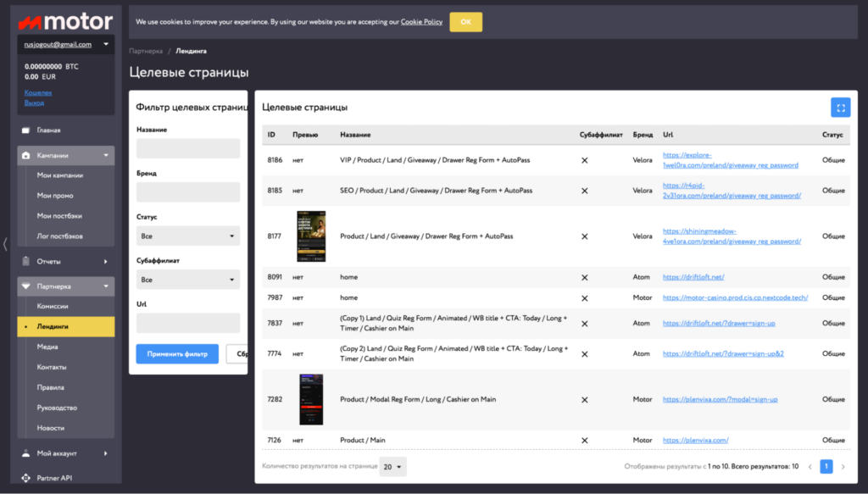868x494 pixels.
Task: Click the Субаффилиат X mark for row 8186
Action: [585, 160]
